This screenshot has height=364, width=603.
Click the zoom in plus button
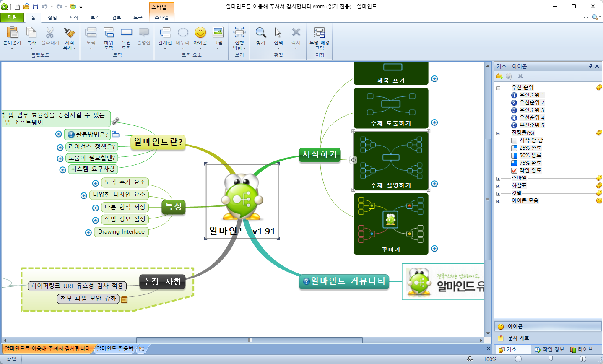pyautogui.click(x=583, y=359)
